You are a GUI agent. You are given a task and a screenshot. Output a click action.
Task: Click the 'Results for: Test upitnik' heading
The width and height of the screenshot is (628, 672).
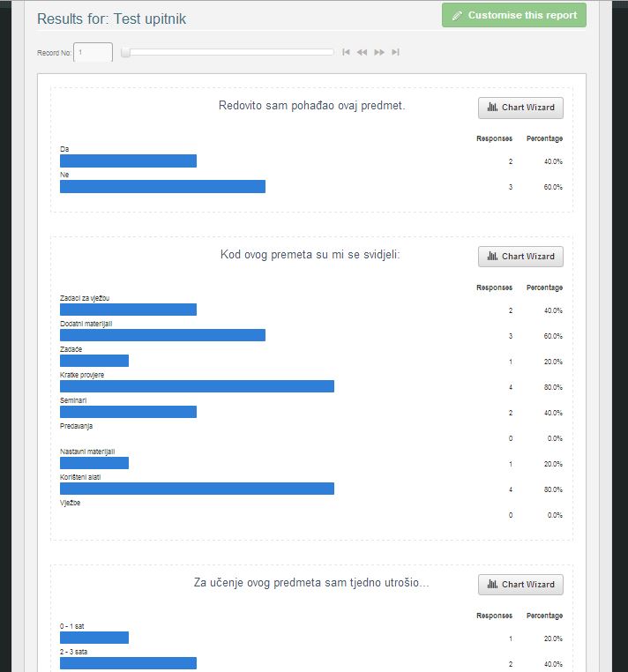tap(112, 19)
